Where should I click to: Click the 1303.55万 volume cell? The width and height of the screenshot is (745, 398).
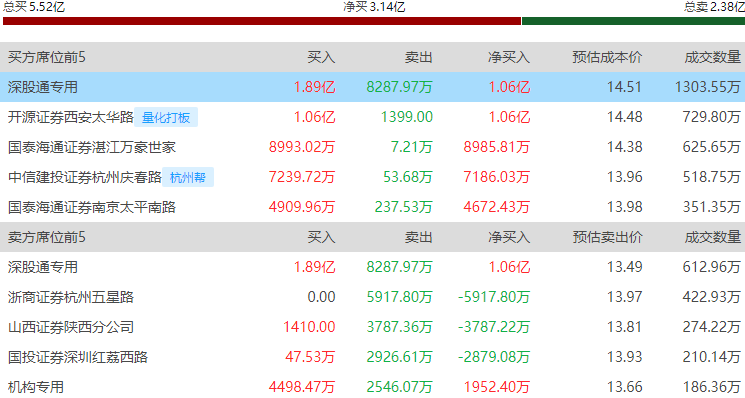click(x=707, y=87)
